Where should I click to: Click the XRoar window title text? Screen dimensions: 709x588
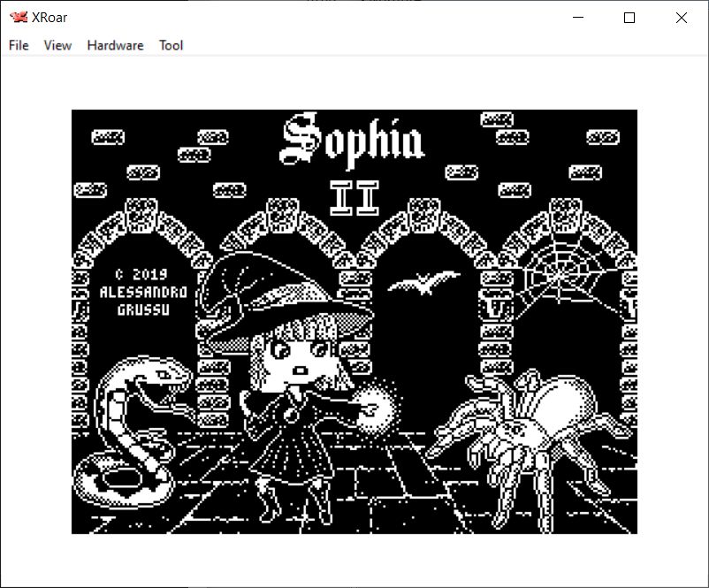pos(51,18)
